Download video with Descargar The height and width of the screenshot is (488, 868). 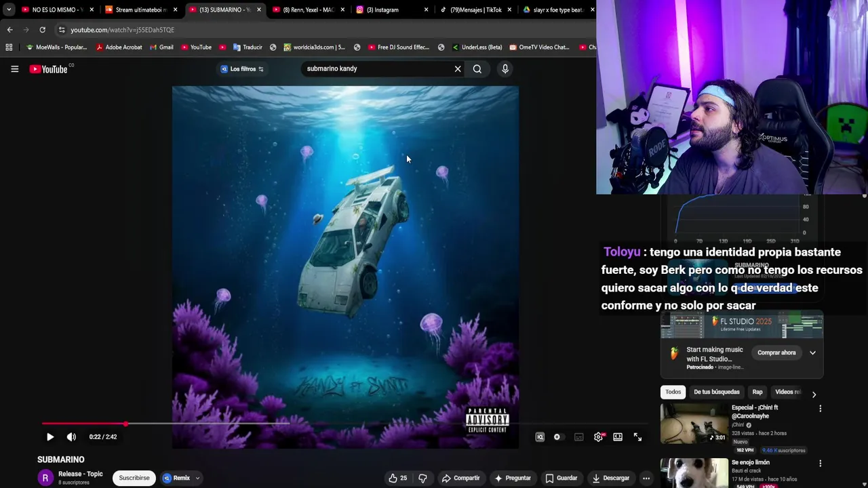click(x=610, y=478)
